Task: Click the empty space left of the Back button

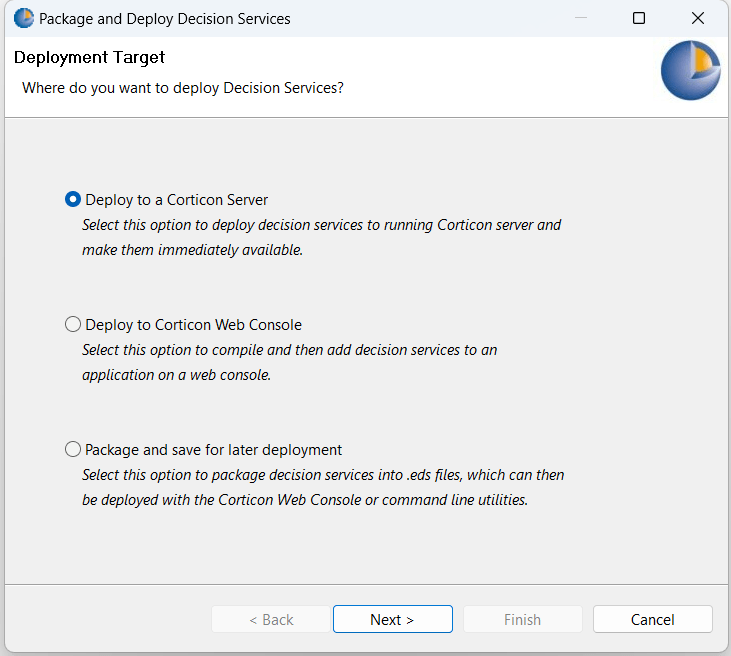Action: [110, 619]
